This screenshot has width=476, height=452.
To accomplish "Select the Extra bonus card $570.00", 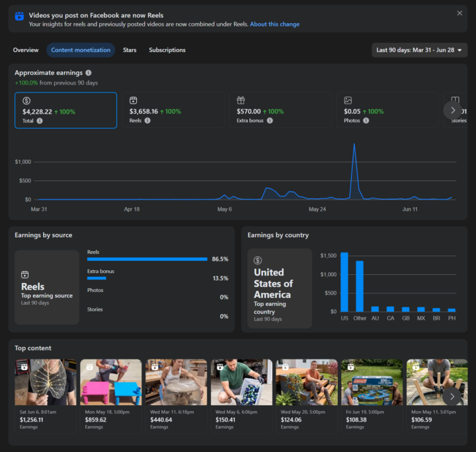I will pyautogui.click(x=280, y=110).
